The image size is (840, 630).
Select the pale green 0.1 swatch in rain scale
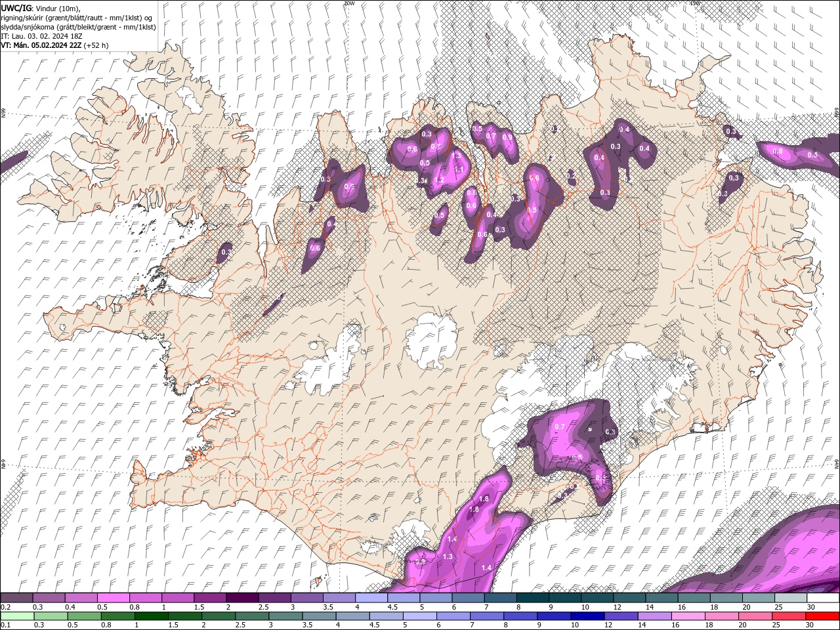[16, 616]
